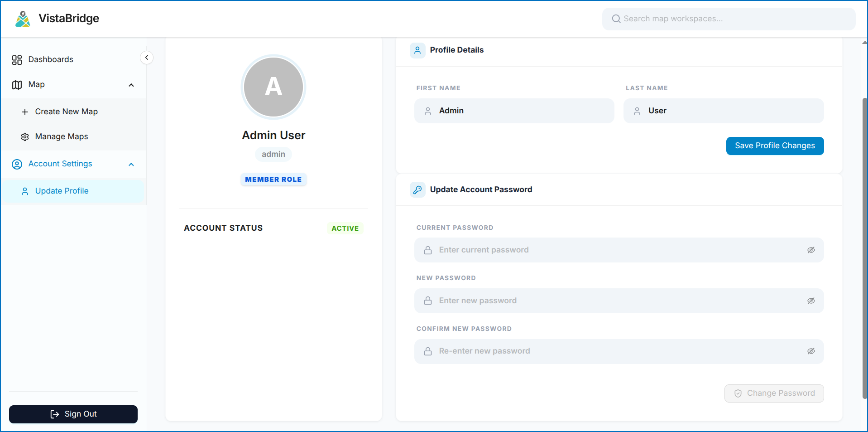Reveal the new password with its eye icon

[811, 301]
